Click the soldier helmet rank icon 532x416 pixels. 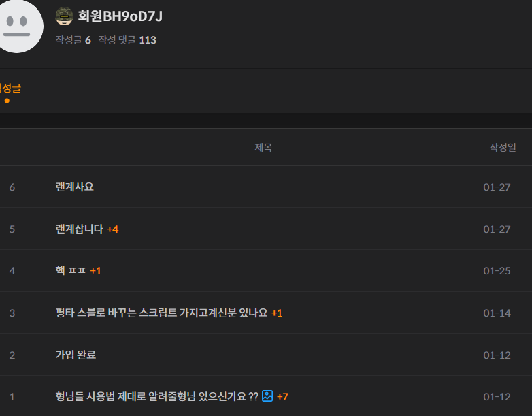coord(64,16)
